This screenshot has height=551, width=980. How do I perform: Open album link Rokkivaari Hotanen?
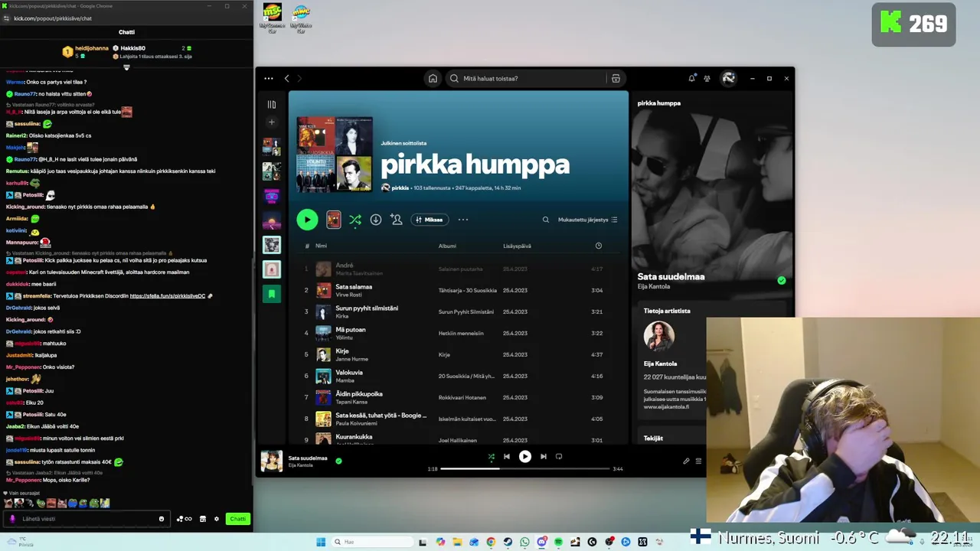tap(462, 397)
